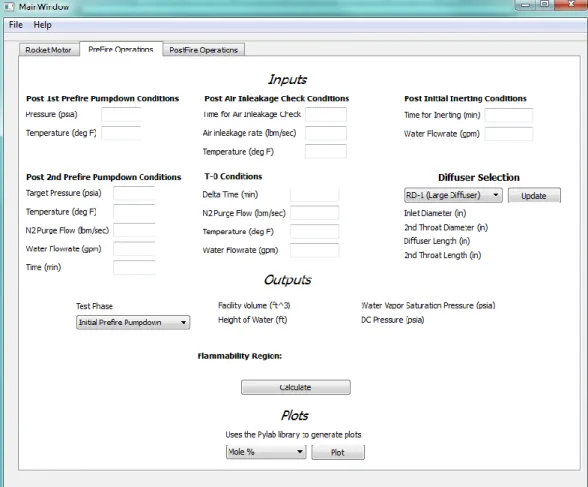Screen dimensions: 588x487
Task: Switch to the Rocket Motor tab
Action: pyautogui.click(x=48, y=50)
